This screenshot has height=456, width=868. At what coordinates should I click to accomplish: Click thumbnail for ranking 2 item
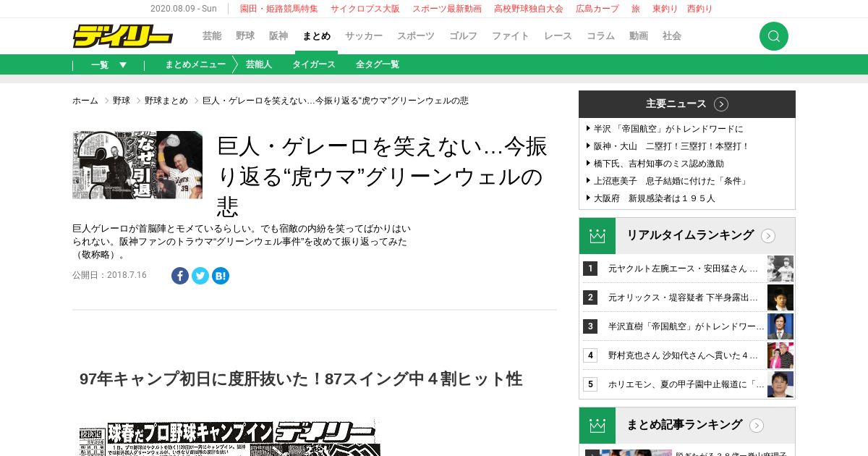click(780, 297)
